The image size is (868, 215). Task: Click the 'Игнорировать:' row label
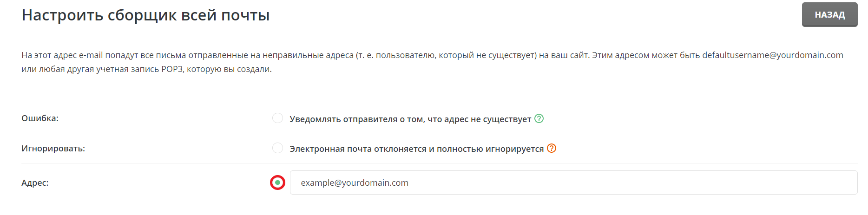pos(53,149)
